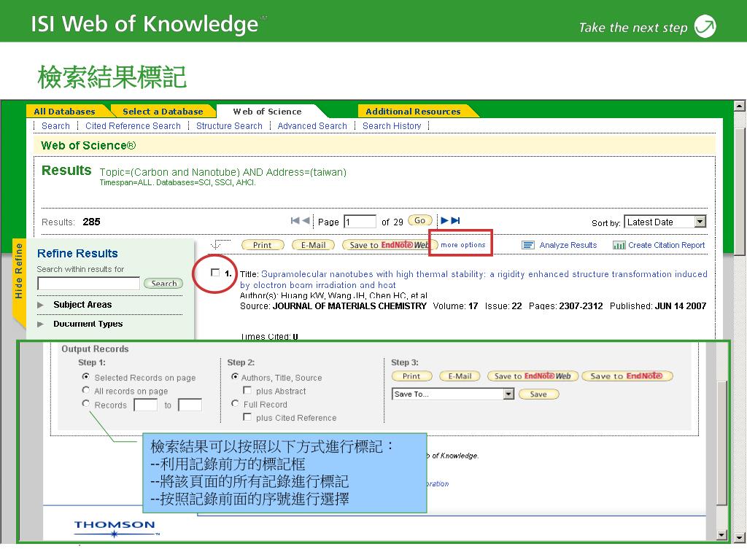Image resolution: width=747 pixels, height=560 pixels.
Task: Select the 'Authors, Title, Source' radio button
Action: (x=235, y=376)
